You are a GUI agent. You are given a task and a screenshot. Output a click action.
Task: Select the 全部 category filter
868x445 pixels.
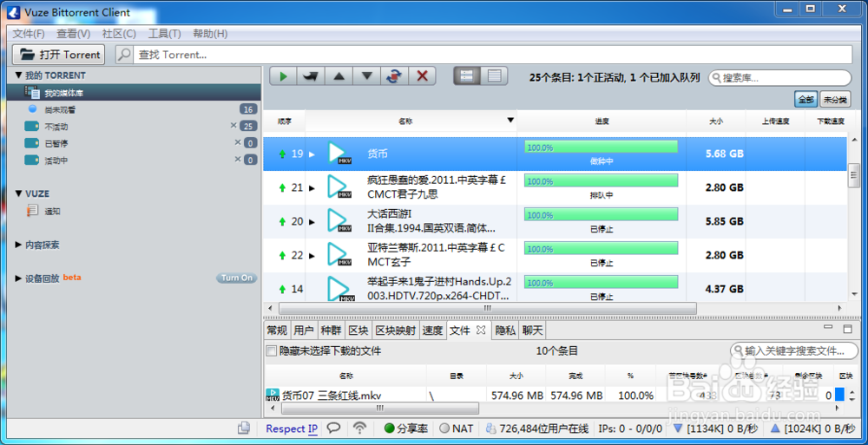[x=806, y=100]
